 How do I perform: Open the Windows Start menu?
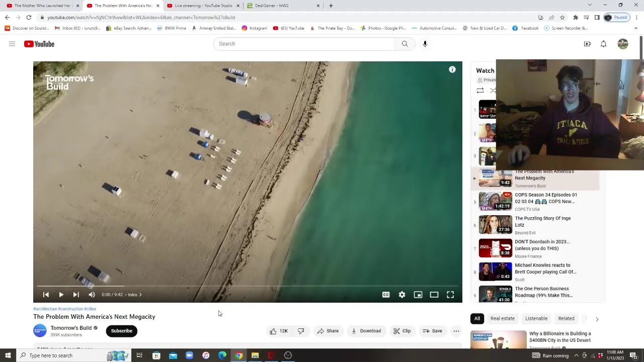click(x=8, y=355)
